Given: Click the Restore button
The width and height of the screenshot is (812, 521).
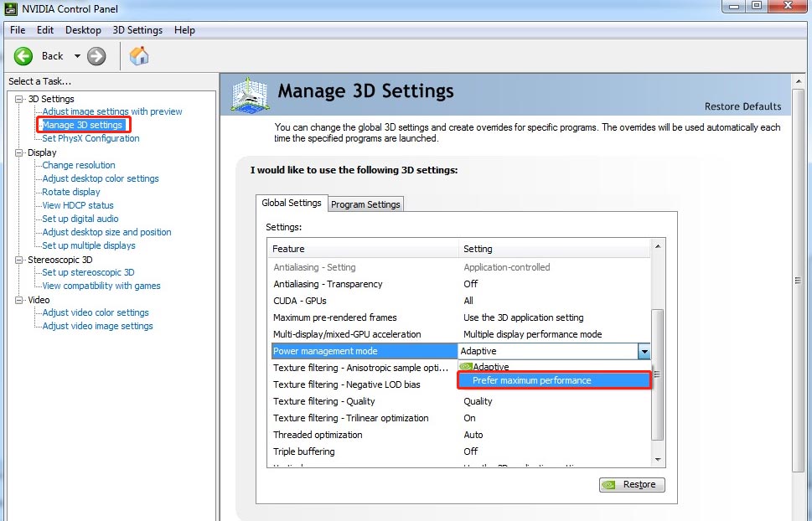Looking at the screenshot, I should click(x=631, y=484).
